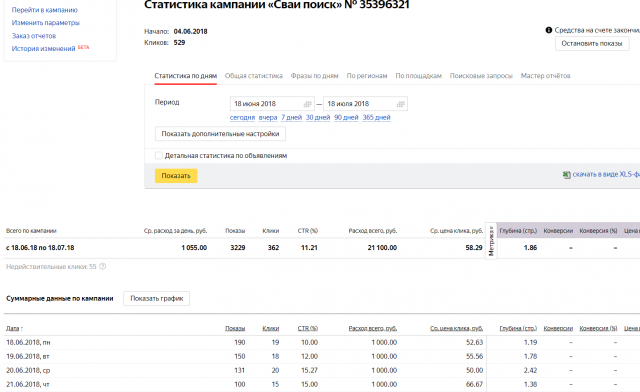Open the Фразы по дням tab
This screenshot has width=640, height=392.
[314, 76]
